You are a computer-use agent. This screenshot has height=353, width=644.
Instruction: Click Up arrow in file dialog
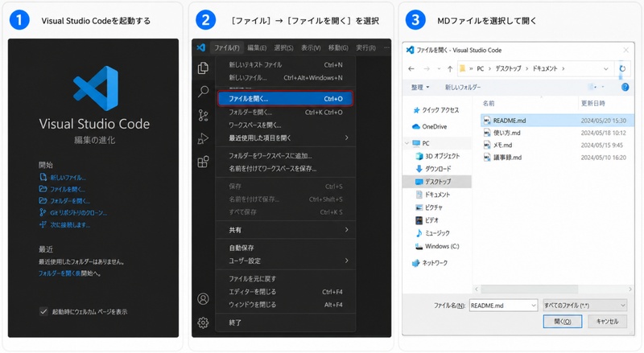click(x=450, y=68)
